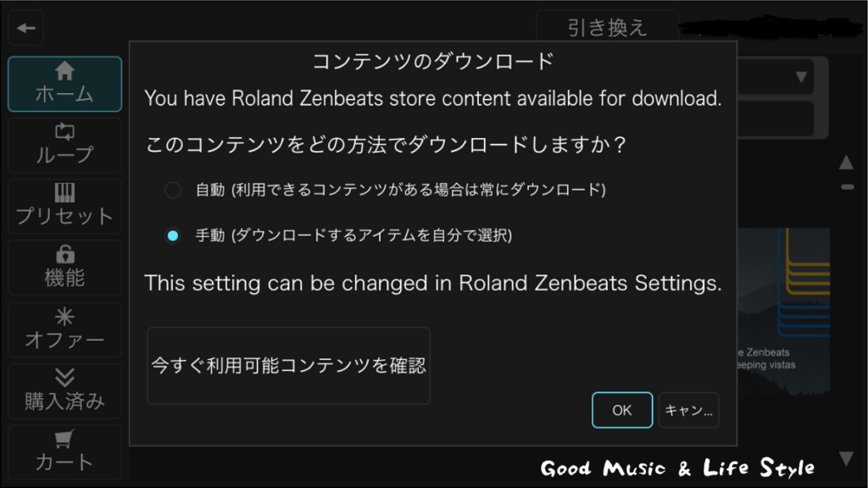
Task: Open the 機能 lock features icon
Action: point(64,267)
